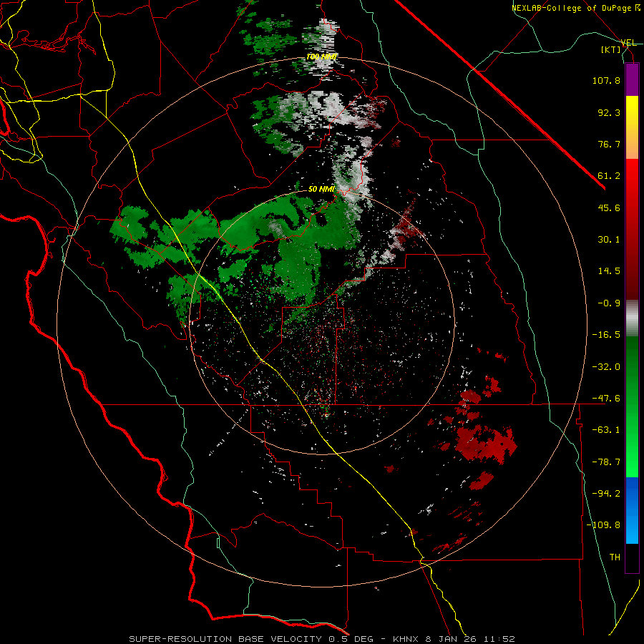Select the 14.5 velocity scale value

point(609,271)
